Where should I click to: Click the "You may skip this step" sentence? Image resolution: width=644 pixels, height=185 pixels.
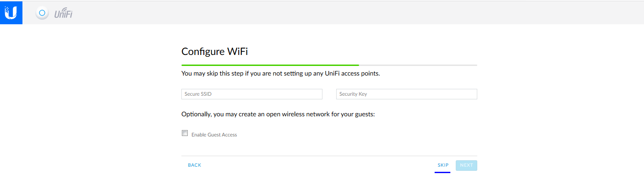click(x=281, y=73)
